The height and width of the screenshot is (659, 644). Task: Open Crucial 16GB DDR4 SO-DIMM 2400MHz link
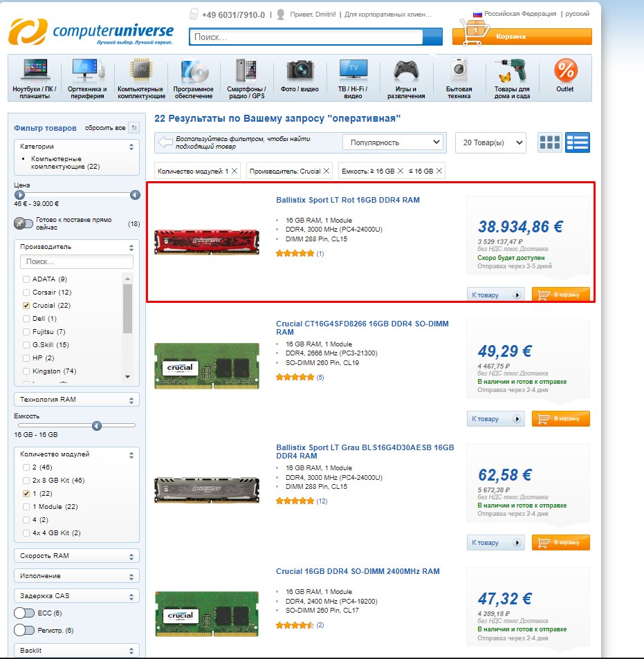click(x=358, y=571)
